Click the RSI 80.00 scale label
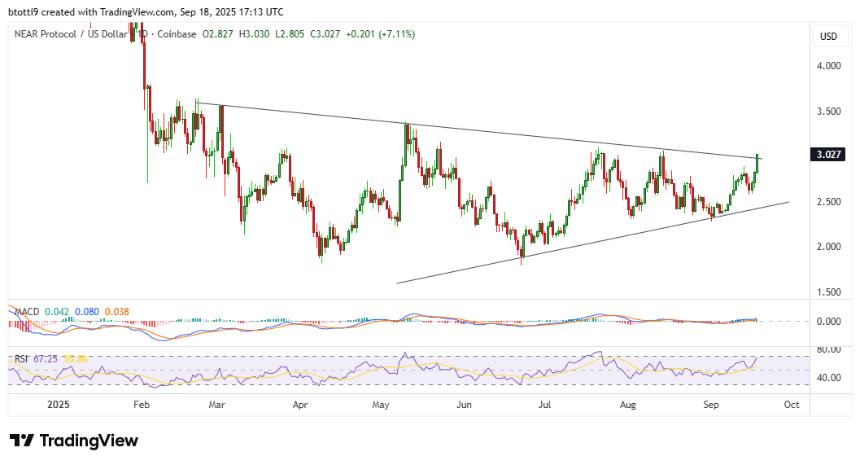This screenshot has width=860, height=465. pos(828,350)
